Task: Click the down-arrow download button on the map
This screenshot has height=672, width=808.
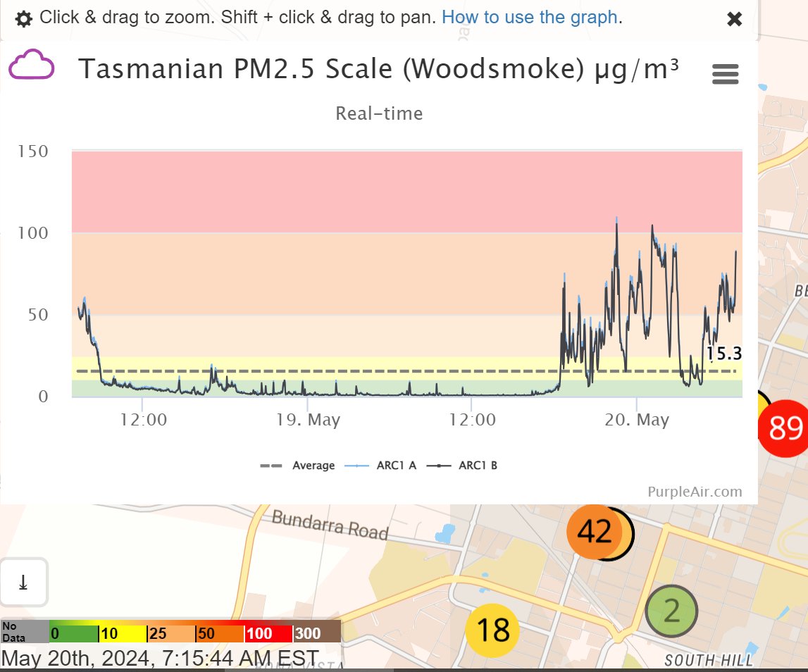Action: (24, 583)
